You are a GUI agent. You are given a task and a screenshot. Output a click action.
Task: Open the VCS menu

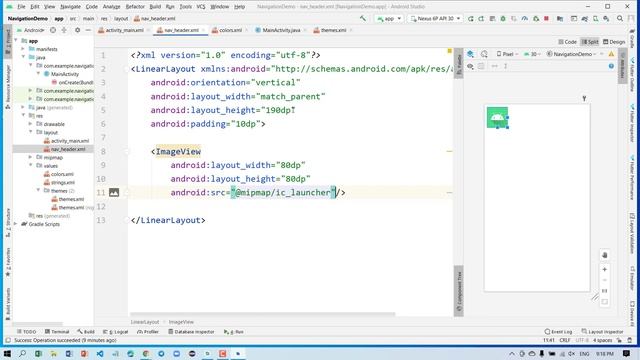pos(201,7)
